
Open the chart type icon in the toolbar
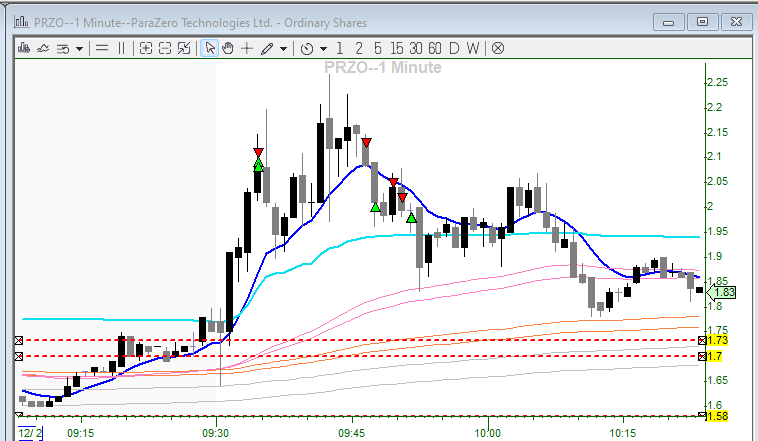point(24,48)
